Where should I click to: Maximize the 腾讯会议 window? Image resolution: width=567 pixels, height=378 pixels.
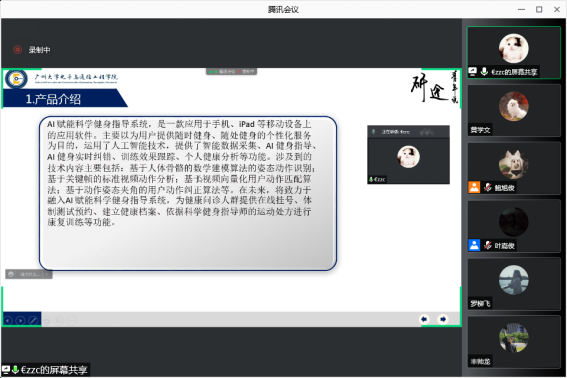click(539, 9)
